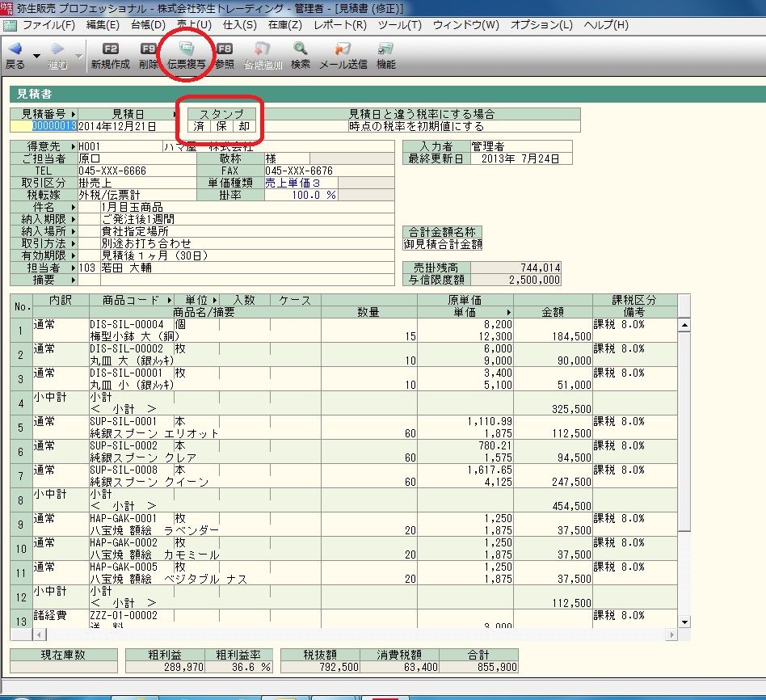Expand the 有効期限 lookup arrow
Image resolution: width=766 pixels, height=700 pixels.
pyautogui.click(x=74, y=255)
